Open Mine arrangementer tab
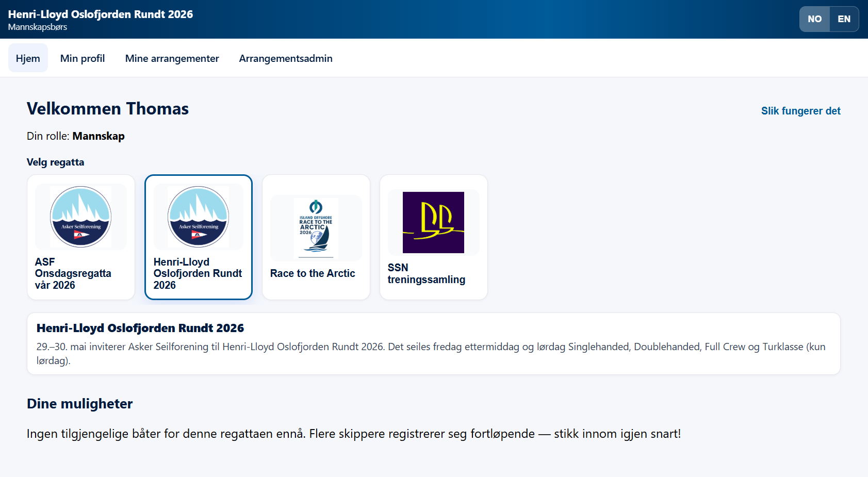The height and width of the screenshot is (477, 868). click(172, 58)
